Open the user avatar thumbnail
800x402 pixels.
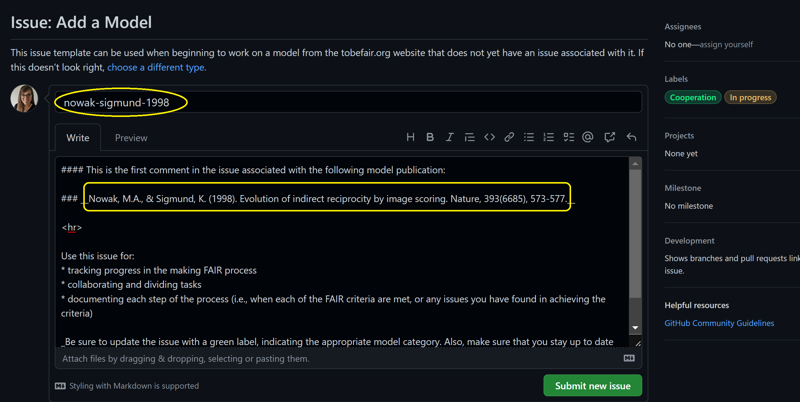pos(24,98)
